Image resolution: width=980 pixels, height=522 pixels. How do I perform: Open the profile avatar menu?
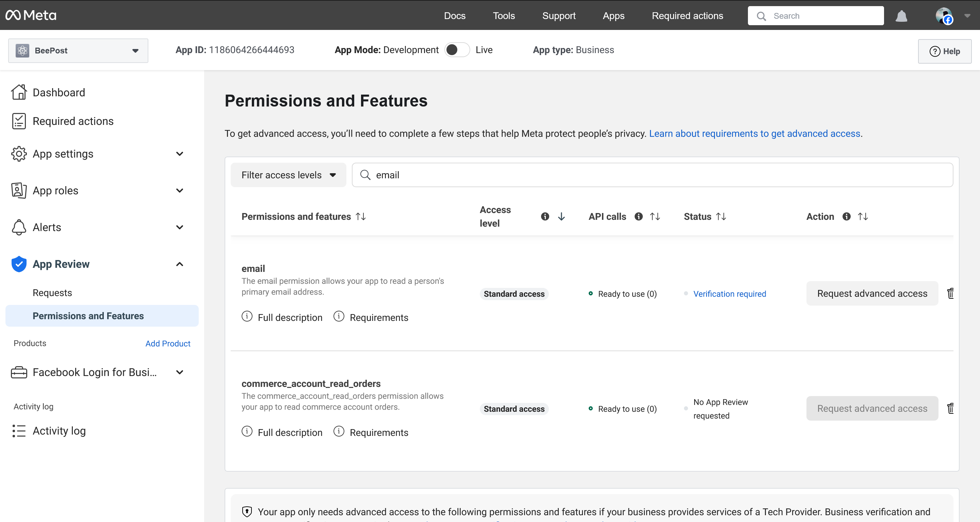click(x=944, y=16)
